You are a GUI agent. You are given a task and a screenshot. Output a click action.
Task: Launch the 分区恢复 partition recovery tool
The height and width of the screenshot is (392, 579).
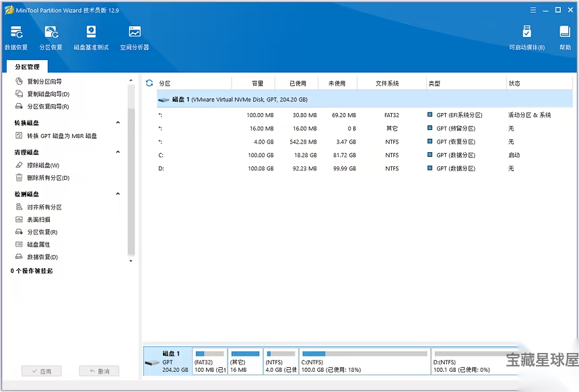point(51,38)
